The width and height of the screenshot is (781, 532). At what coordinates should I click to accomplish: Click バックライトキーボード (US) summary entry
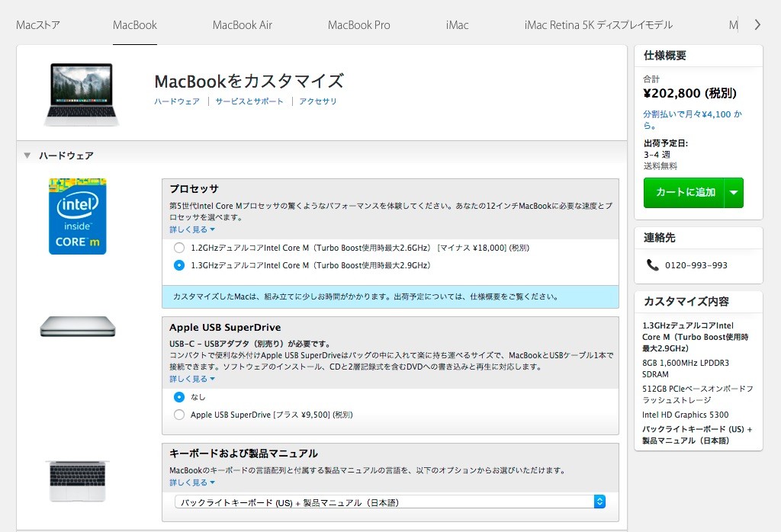point(697,435)
